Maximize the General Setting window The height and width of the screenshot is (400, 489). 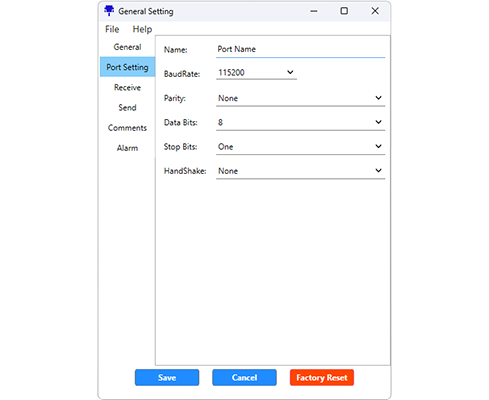344,11
